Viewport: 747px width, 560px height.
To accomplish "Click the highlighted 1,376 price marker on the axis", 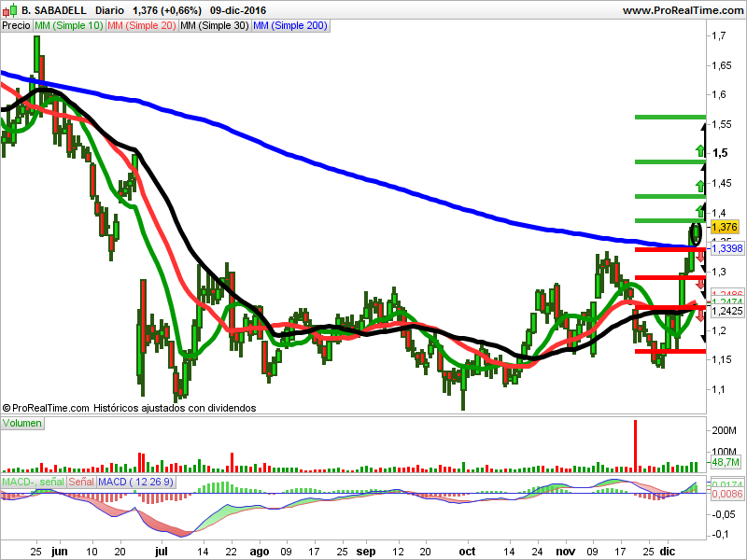I will (x=723, y=227).
